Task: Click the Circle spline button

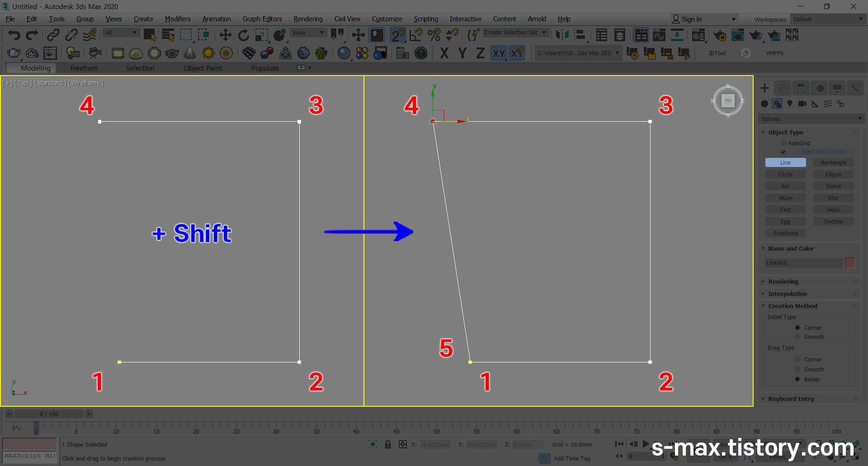Action: [785, 174]
